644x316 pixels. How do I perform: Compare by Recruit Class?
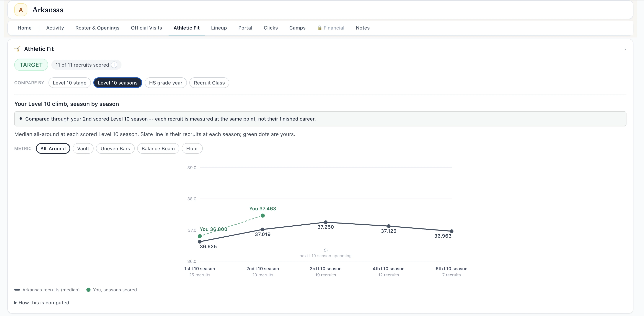[209, 83]
